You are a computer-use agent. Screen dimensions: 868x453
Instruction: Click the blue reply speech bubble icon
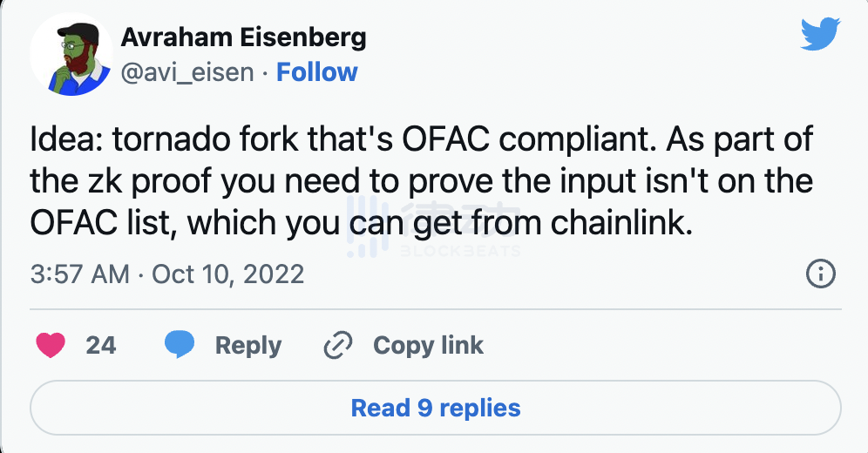coord(180,345)
